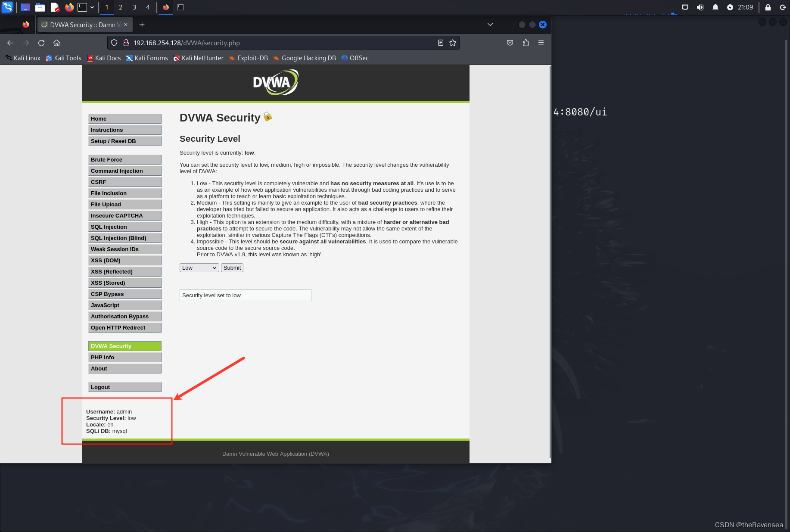Open the Kali Tools bookmark
This screenshot has height=532, width=790.
click(63, 58)
